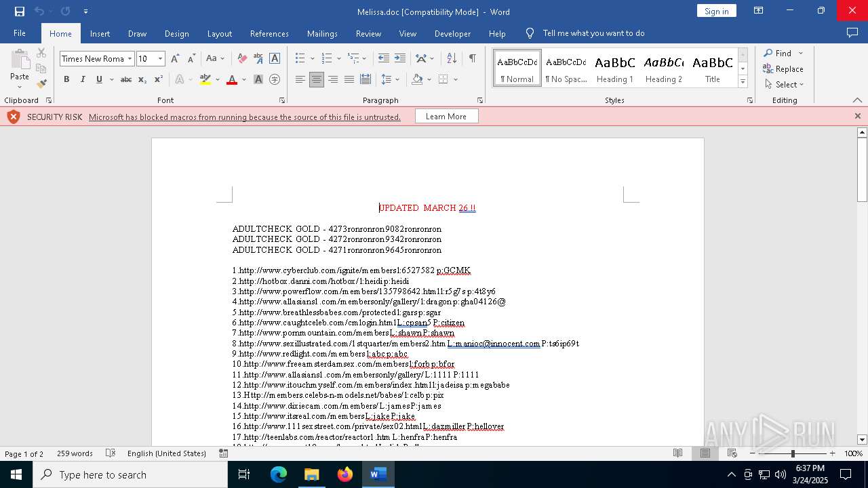Click the Enclose Characters icon

click(x=275, y=79)
